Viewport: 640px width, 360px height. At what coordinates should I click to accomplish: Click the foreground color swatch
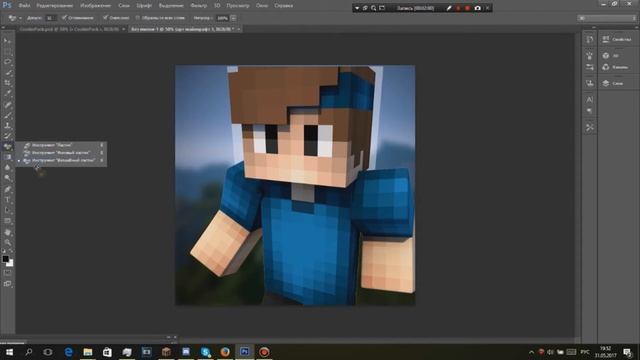pos(5,259)
